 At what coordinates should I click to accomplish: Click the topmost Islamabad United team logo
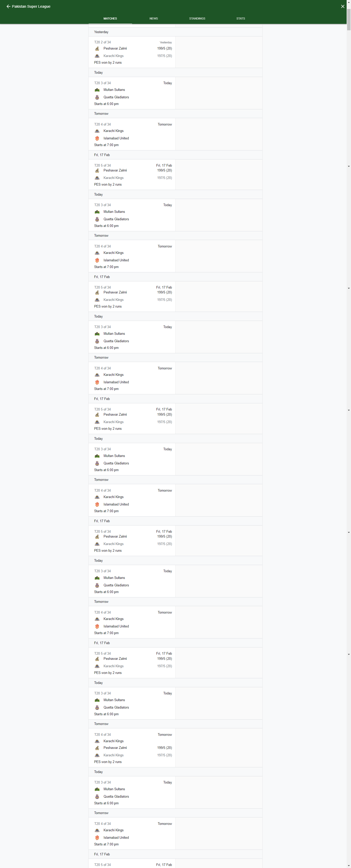(x=97, y=138)
